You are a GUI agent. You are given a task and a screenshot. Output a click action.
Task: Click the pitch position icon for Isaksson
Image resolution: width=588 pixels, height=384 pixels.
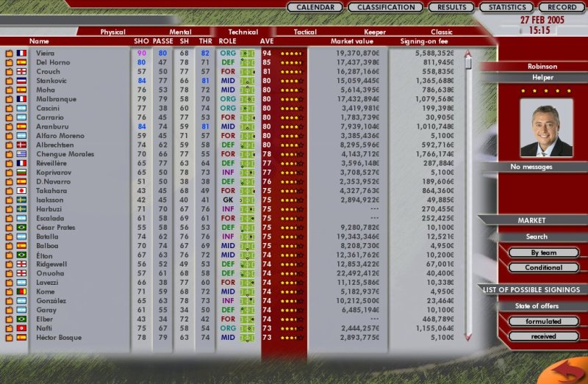point(247,200)
